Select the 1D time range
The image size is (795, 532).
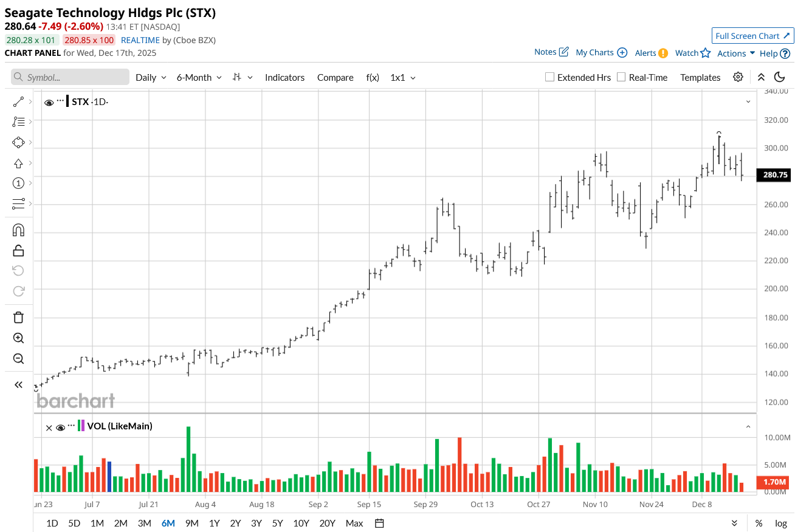pyautogui.click(x=52, y=523)
